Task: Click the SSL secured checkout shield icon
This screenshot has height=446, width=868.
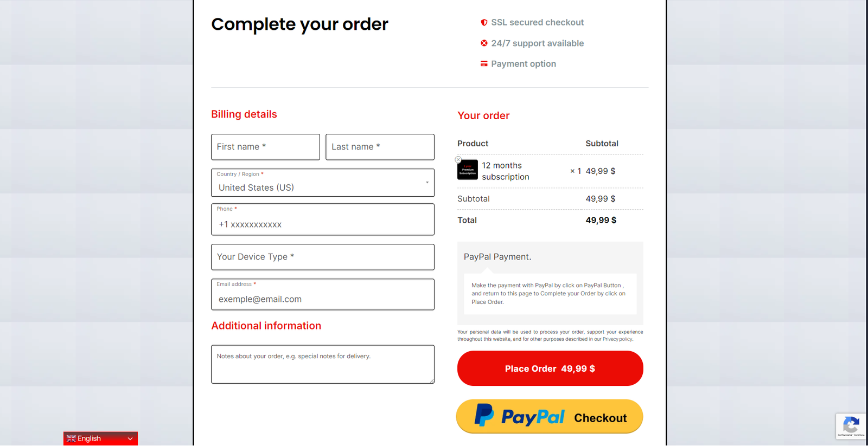Action: pos(484,23)
